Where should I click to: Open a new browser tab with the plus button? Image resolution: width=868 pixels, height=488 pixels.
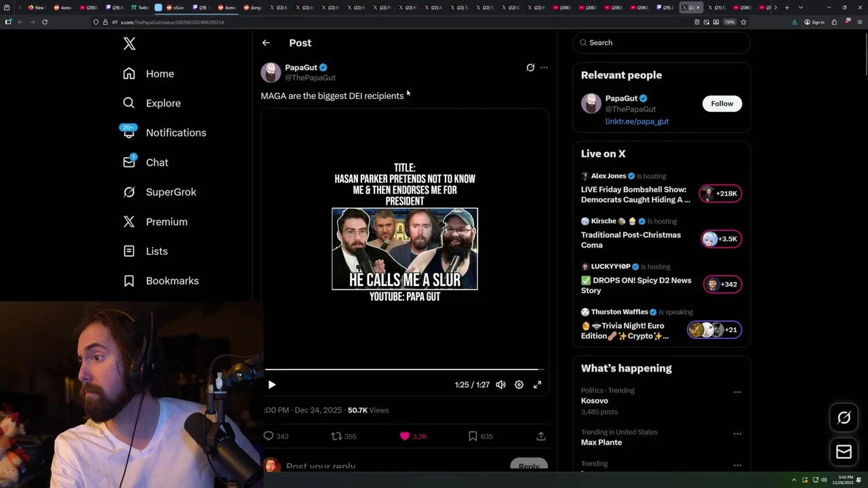(x=787, y=7)
